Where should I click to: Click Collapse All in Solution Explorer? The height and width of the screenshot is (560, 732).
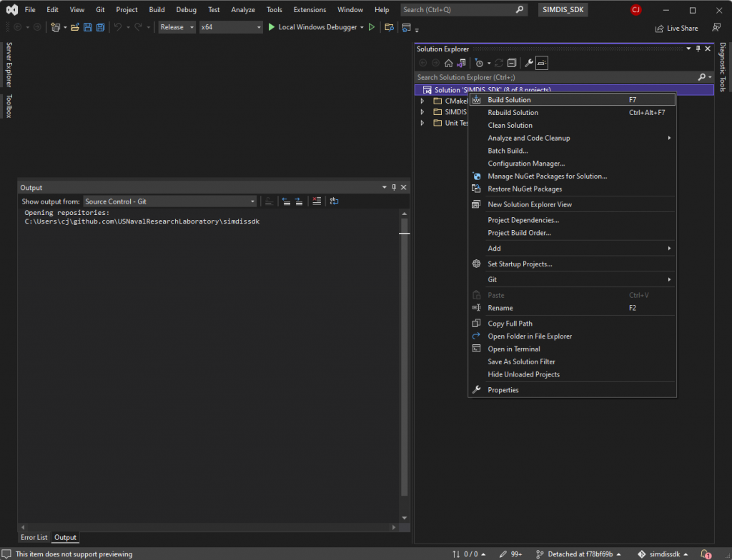coord(512,63)
